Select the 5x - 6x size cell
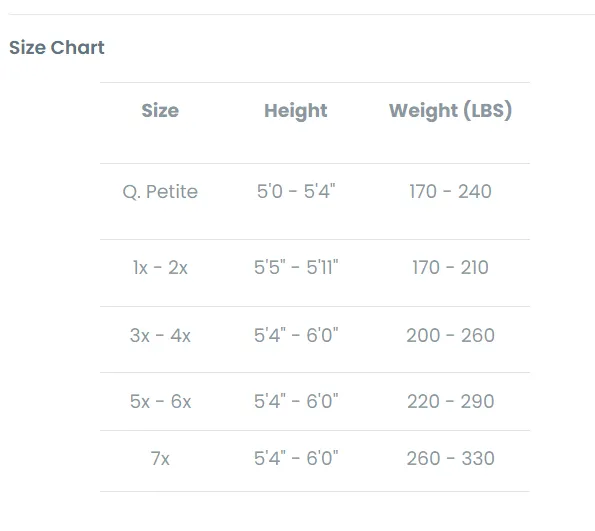Screen dimensions: 595x531 click(x=160, y=402)
